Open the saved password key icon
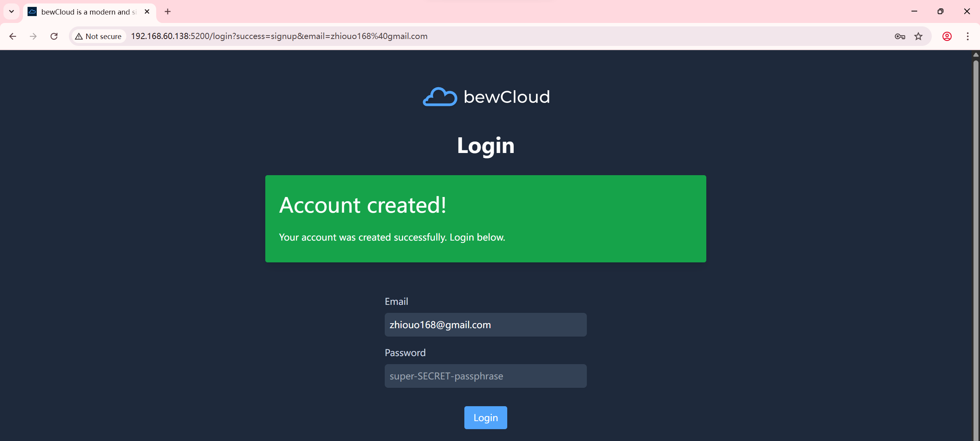Image resolution: width=980 pixels, height=441 pixels. 900,36
